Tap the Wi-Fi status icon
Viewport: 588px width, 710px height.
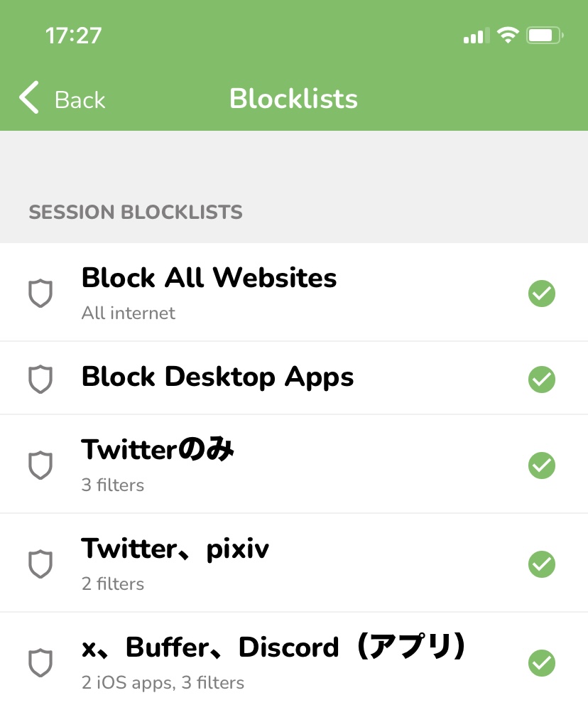508,36
